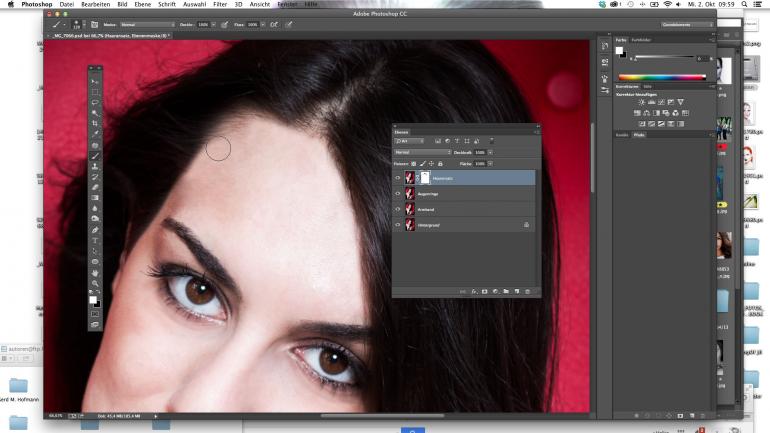Create new adjustment layer from panel footer
The image size is (770, 433).
(x=495, y=292)
